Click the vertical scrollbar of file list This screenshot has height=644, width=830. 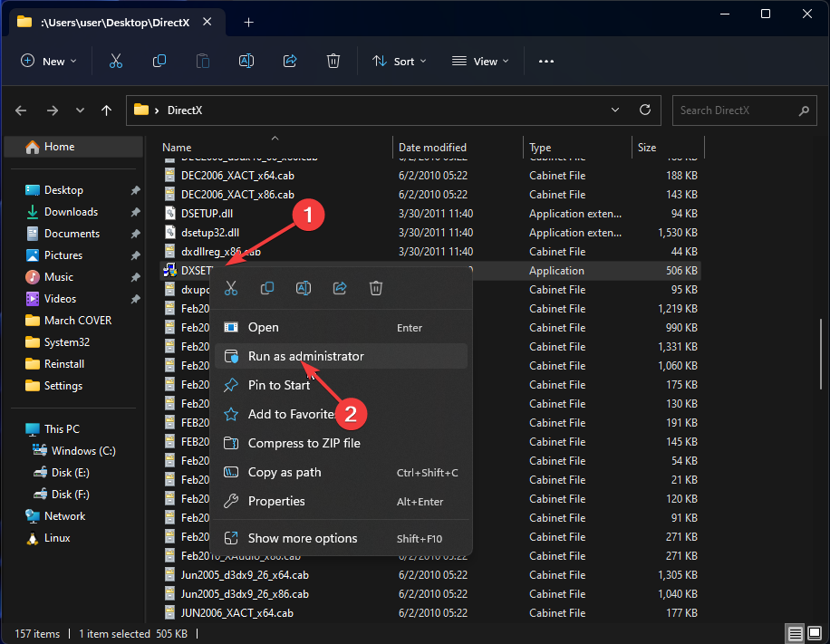click(822, 353)
